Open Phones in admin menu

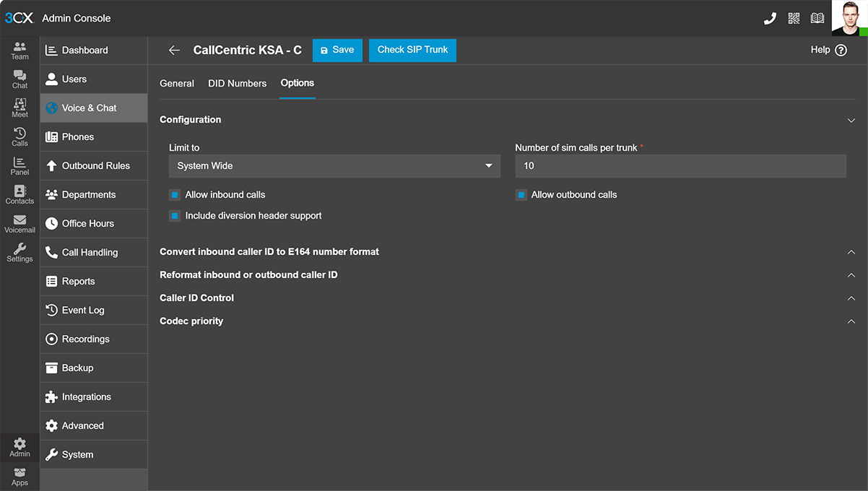click(94, 137)
